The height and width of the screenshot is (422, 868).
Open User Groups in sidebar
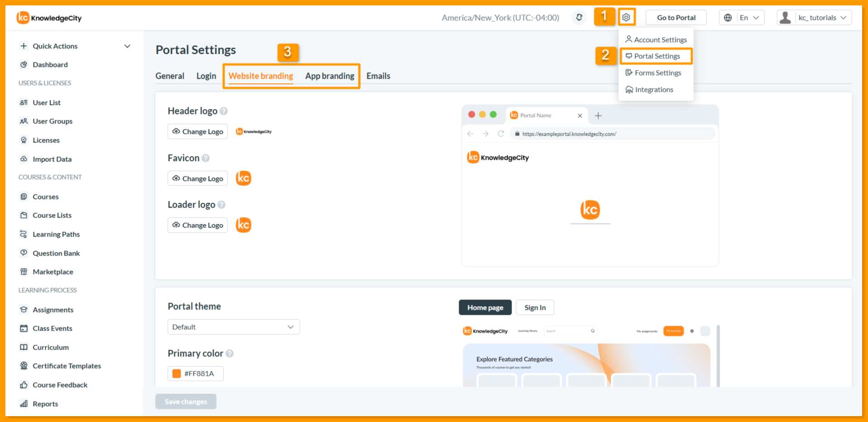click(x=52, y=121)
